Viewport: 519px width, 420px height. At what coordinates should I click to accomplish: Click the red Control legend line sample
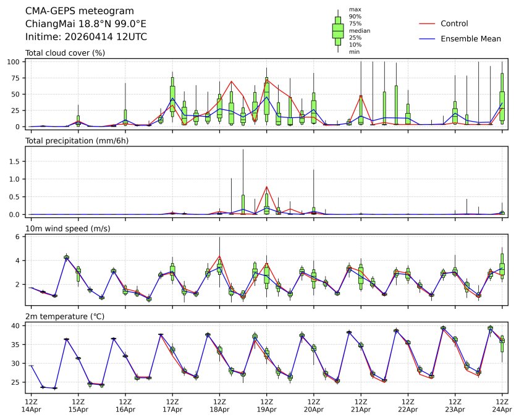428,24
